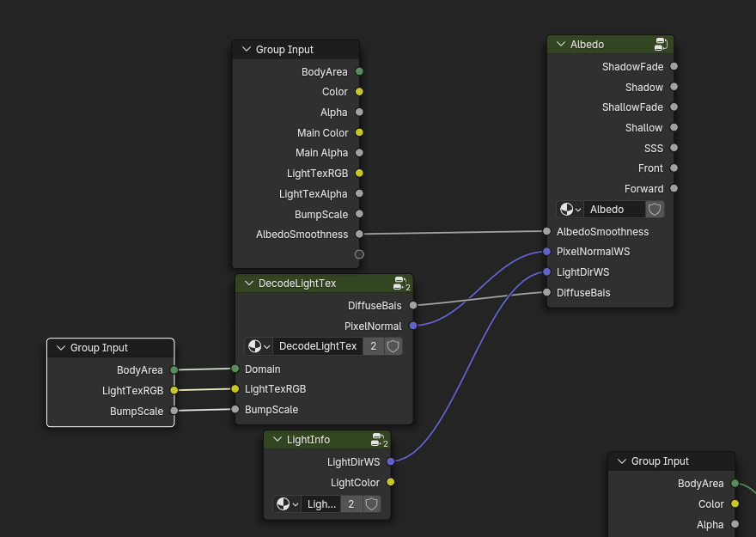
Task: Click the node group icon in Albedo header
Action: point(661,44)
